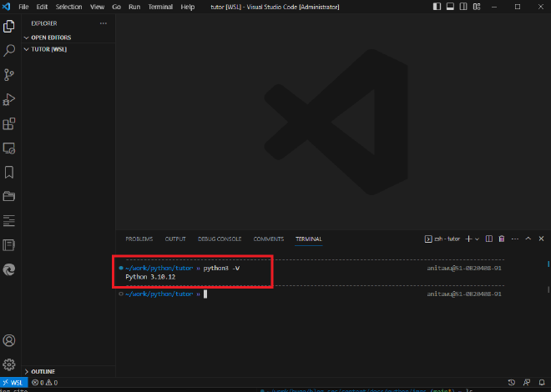Screen dimensions: 551x392
Task: Open errors and warnings status item
Action: click(44, 383)
